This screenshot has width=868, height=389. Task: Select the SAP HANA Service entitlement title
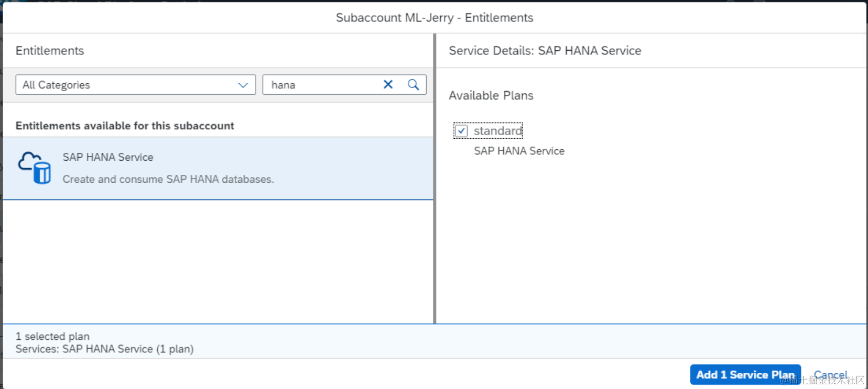(x=108, y=157)
